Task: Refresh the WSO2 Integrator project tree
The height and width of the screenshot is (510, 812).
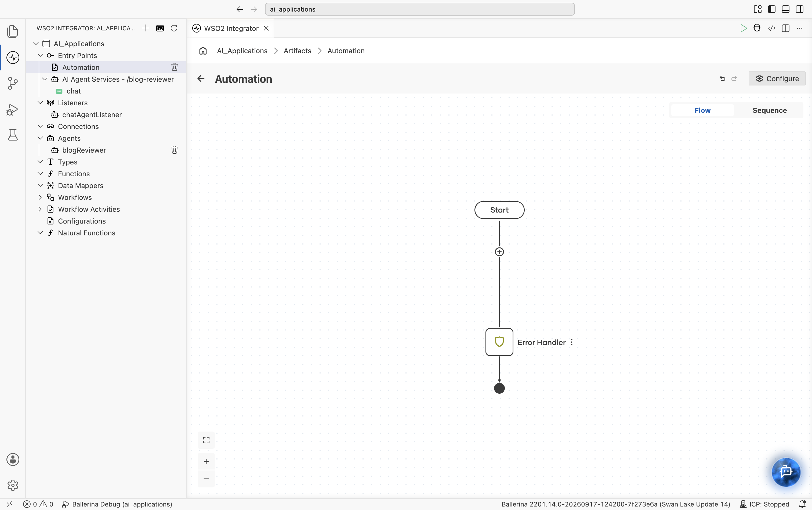Action: point(174,28)
